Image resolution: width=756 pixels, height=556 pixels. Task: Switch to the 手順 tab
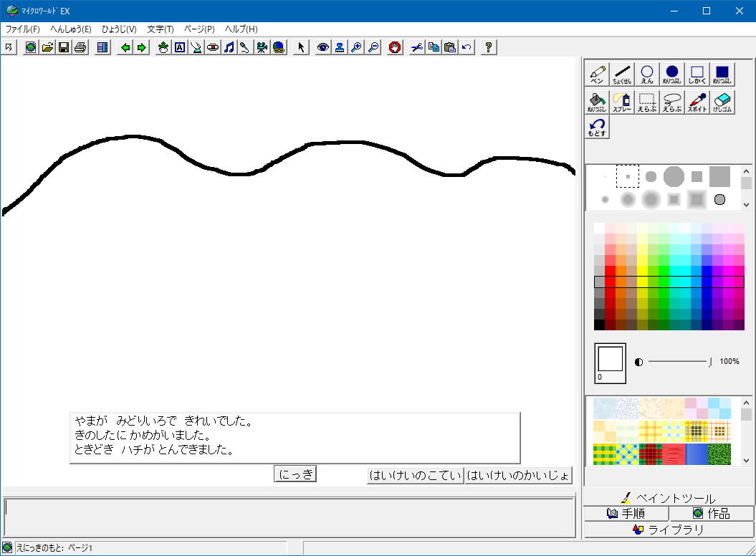tap(626, 514)
